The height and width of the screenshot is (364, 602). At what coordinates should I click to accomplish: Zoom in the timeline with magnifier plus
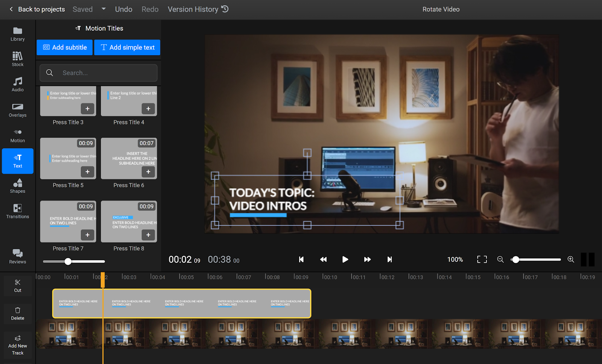tap(571, 259)
